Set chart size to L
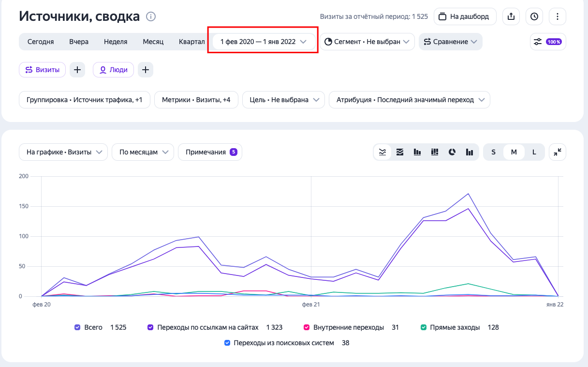Screen dimensions: 588x367 tap(534, 152)
